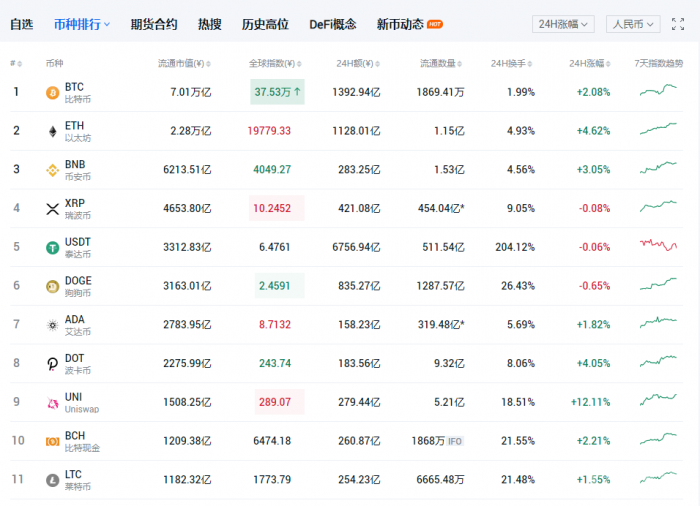700x506 pixels.
Task: Switch to the 期货合约 tab
Action: pos(154,24)
